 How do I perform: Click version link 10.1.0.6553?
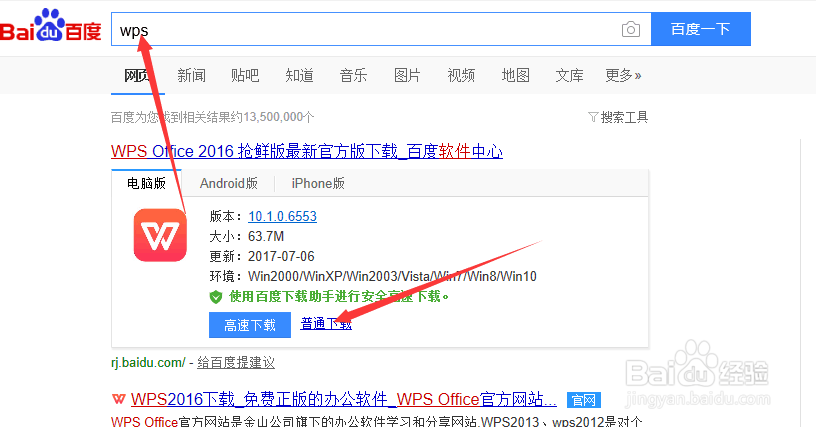(283, 216)
